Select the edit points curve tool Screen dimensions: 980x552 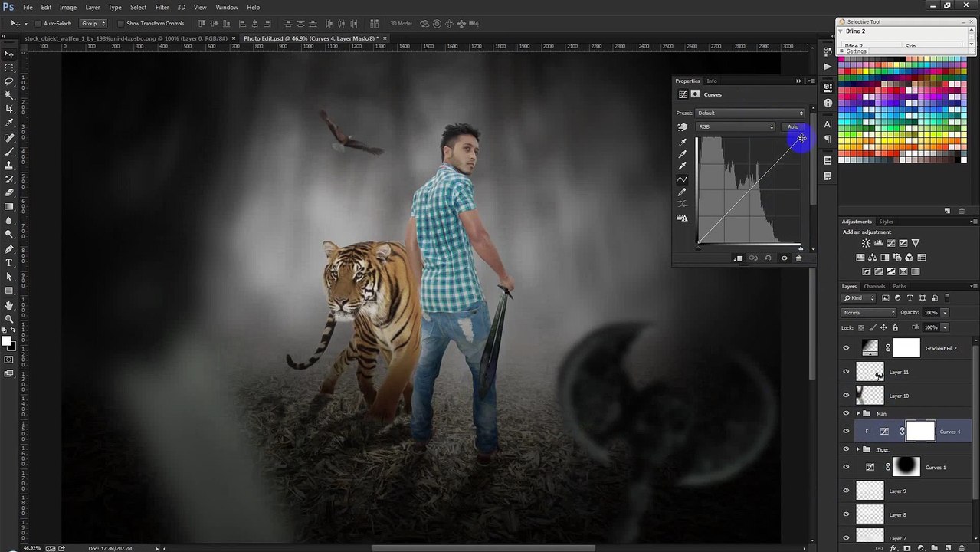(682, 179)
